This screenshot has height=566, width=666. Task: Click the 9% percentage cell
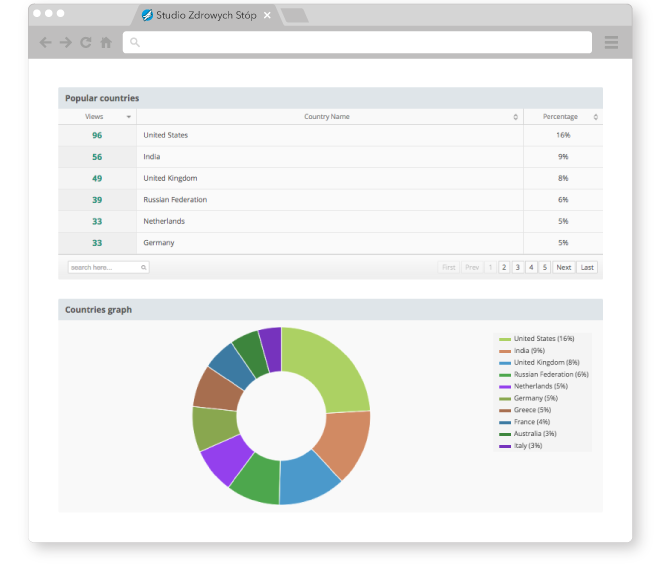(563, 157)
